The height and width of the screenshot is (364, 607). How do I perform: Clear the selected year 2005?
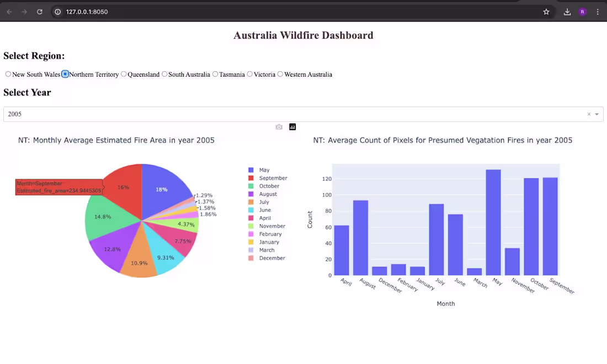[x=588, y=114]
